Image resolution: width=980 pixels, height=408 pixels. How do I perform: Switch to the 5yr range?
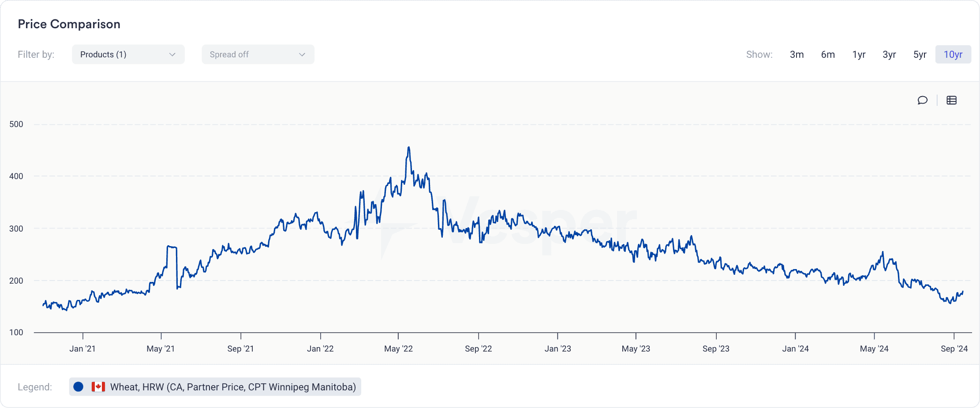click(920, 54)
